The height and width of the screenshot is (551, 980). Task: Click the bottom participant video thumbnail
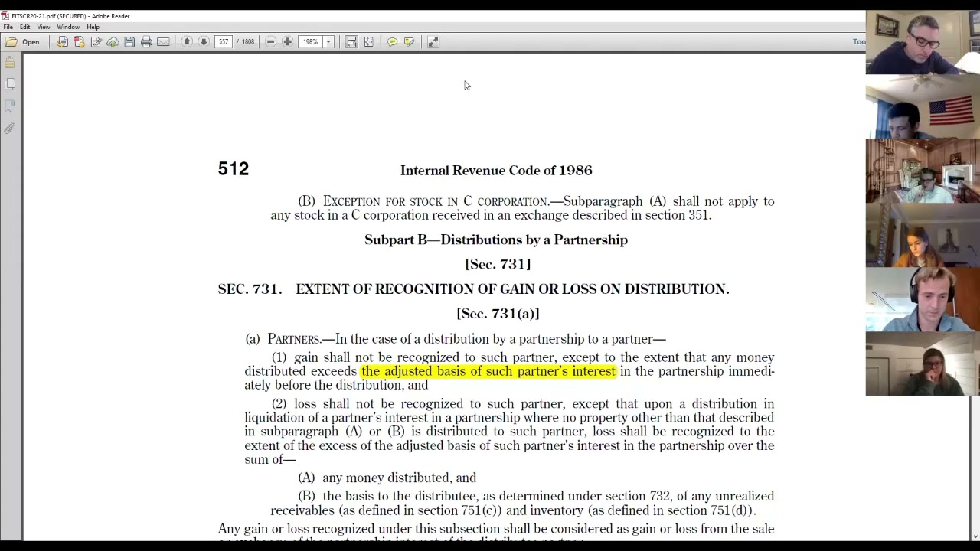[x=923, y=364]
